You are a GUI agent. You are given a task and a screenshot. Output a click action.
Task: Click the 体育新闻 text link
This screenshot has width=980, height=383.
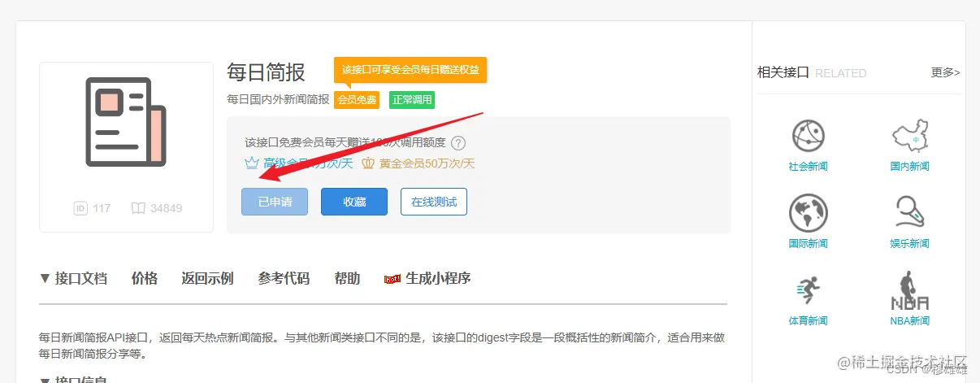(x=808, y=320)
